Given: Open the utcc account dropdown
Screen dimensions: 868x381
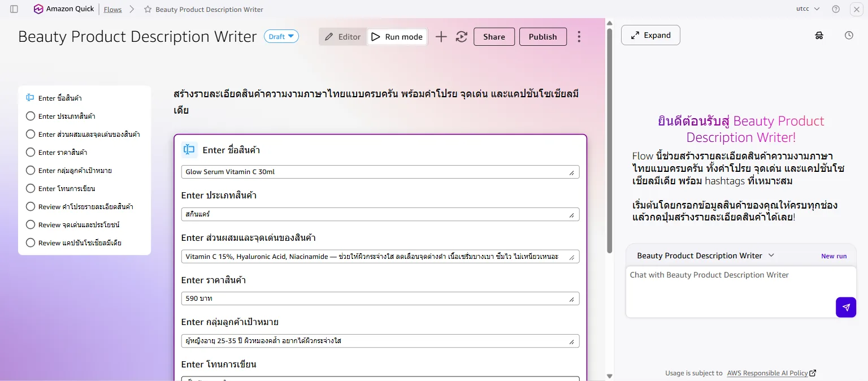Looking at the screenshot, I should [808, 9].
